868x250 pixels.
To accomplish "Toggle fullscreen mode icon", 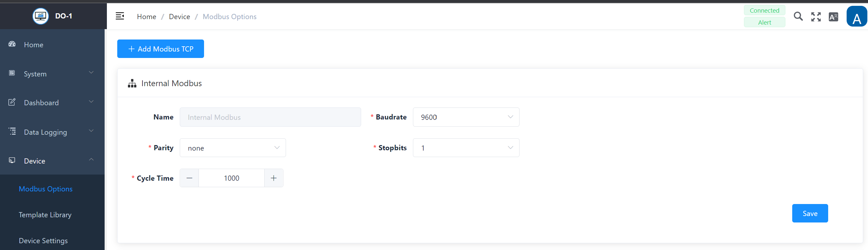I will (816, 17).
